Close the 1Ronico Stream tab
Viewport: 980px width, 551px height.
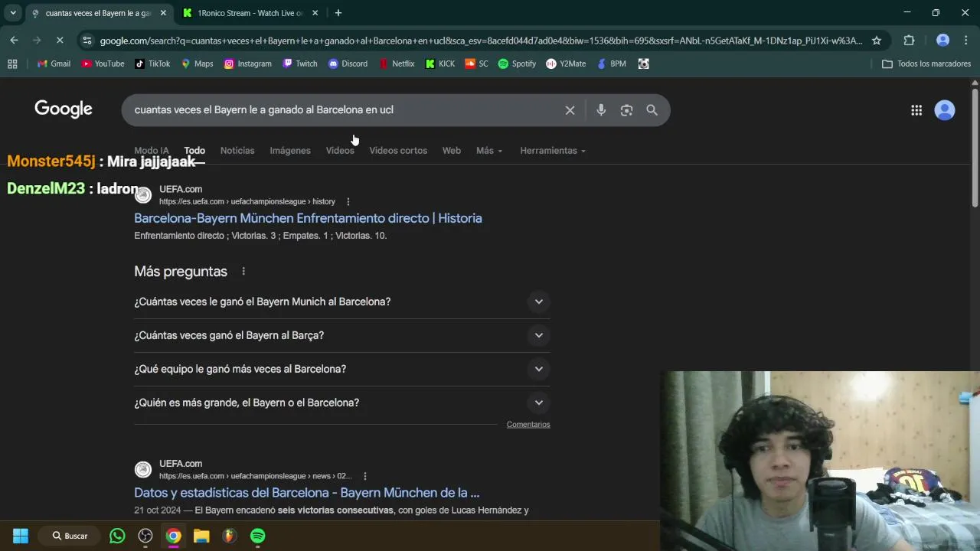click(315, 13)
